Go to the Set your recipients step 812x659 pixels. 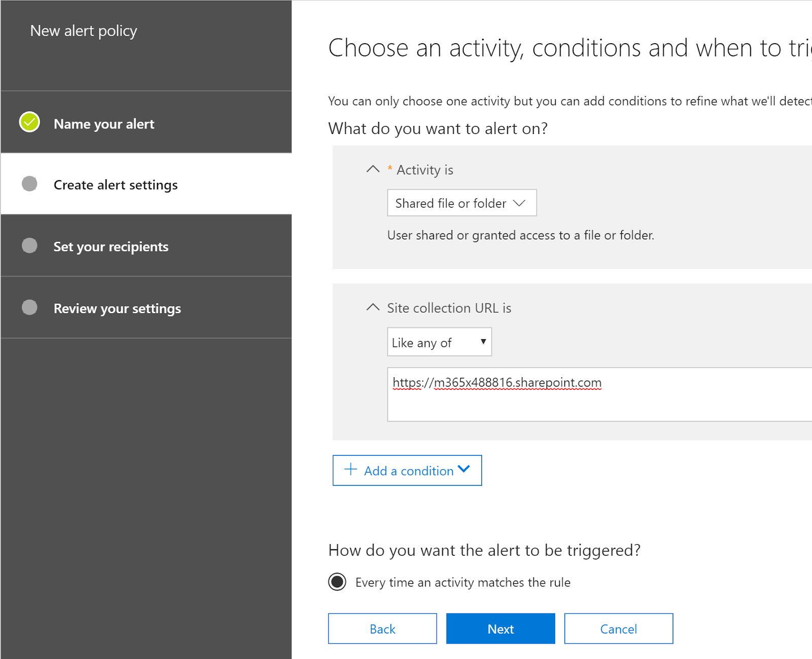click(x=111, y=246)
